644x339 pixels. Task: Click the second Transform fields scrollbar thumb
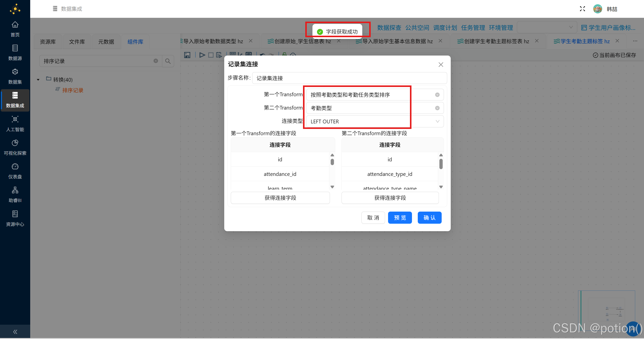pyautogui.click(x=441, y=164)
